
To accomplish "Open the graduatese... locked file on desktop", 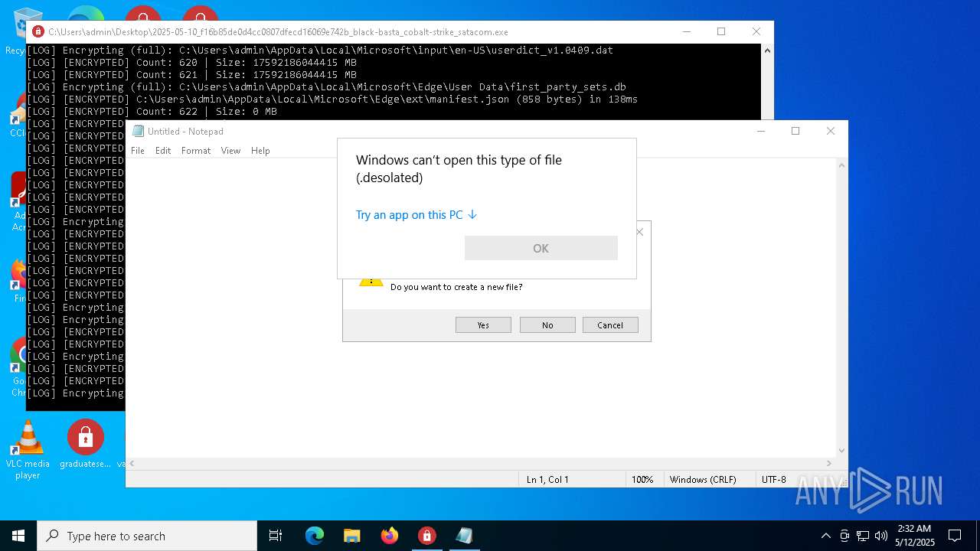I will [x=86, y=445].
